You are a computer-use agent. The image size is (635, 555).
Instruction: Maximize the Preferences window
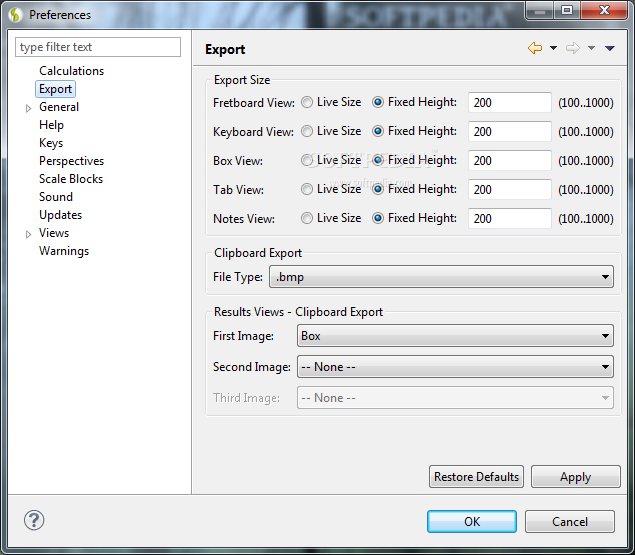tap(567, 10)
